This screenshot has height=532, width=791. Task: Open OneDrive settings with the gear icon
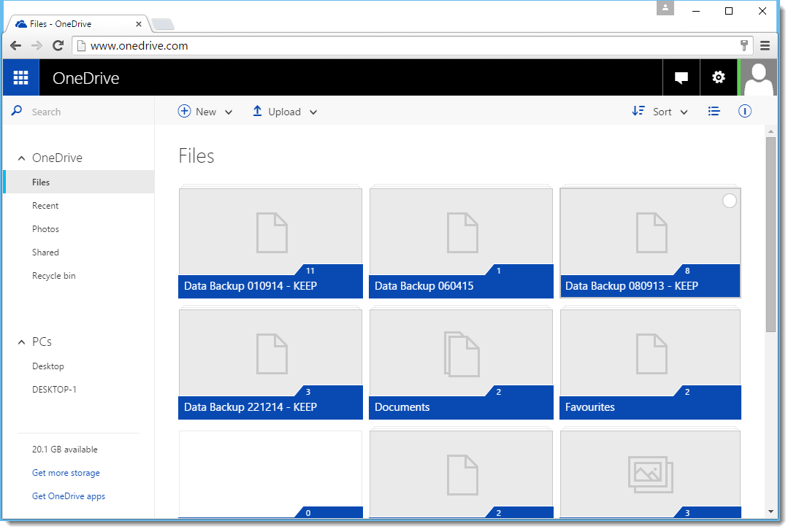click(x=719, y=77)
